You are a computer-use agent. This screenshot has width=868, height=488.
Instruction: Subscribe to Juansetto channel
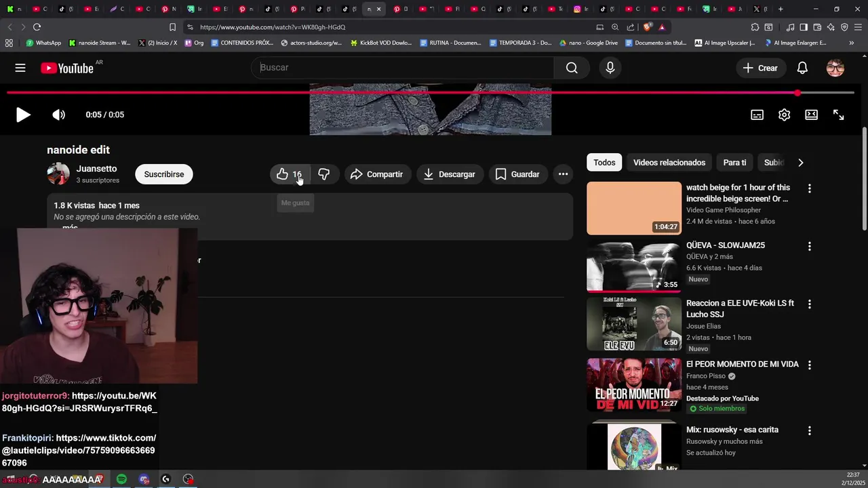coord(164,174)
